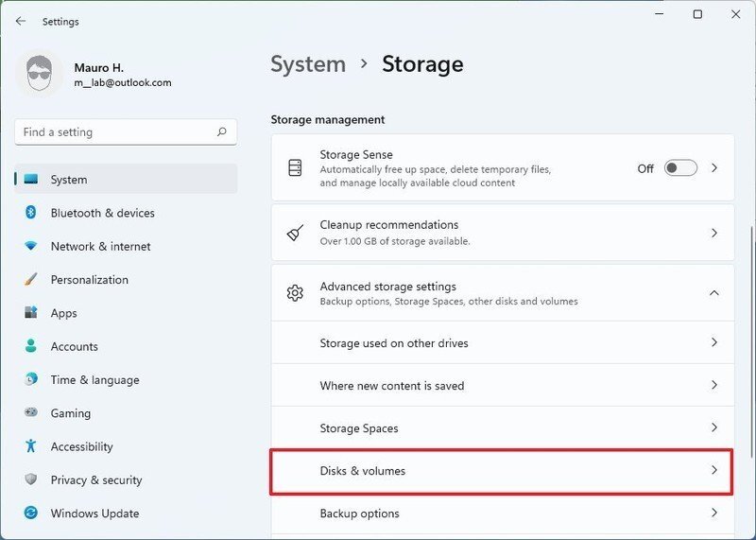Click the Privacy & security shield icon

31,480
